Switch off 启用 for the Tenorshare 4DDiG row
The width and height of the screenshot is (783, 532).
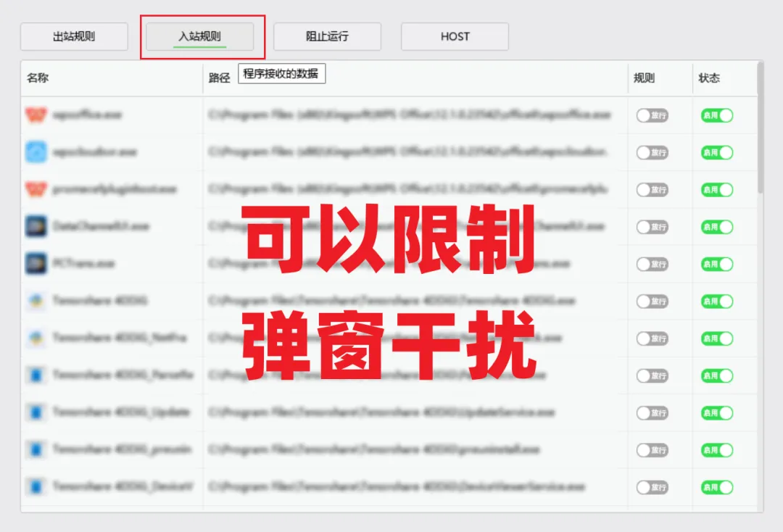716,301
